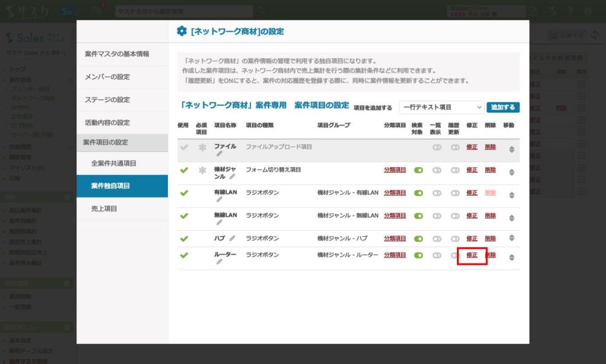Click the edit pencil under 無線LAN name

tap(219, 223)
